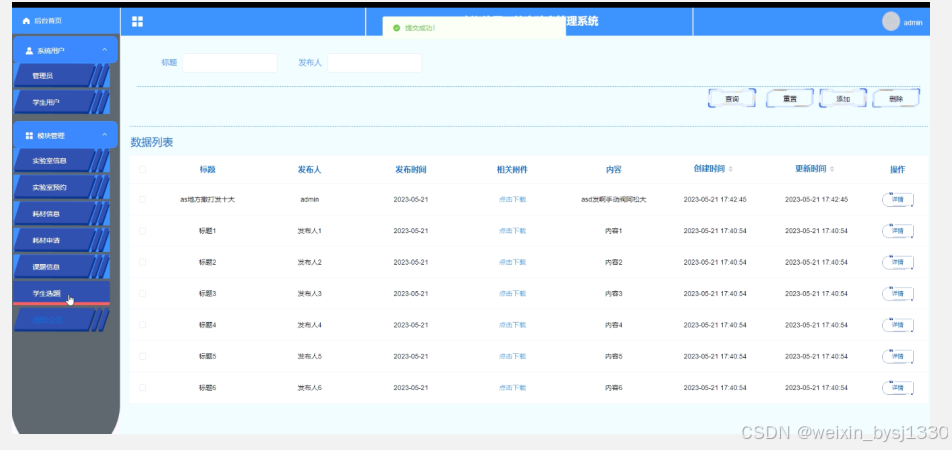
Task: Check the row 'as地方撒打发十大'
Action: tap(142, 199)
